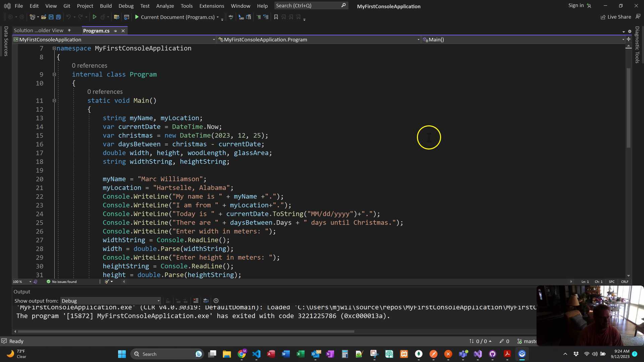Click the Sign in link

click(x=576, y=5)
